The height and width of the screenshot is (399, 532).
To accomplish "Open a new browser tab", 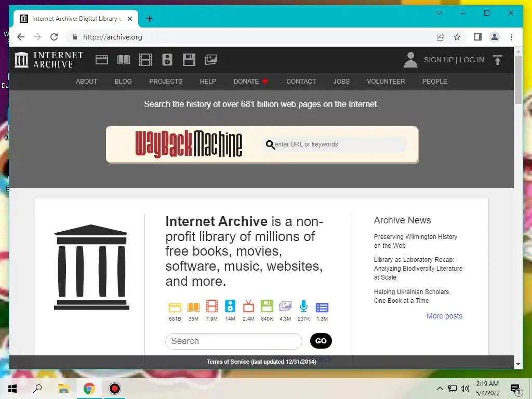I will click(x=150, y=19).
